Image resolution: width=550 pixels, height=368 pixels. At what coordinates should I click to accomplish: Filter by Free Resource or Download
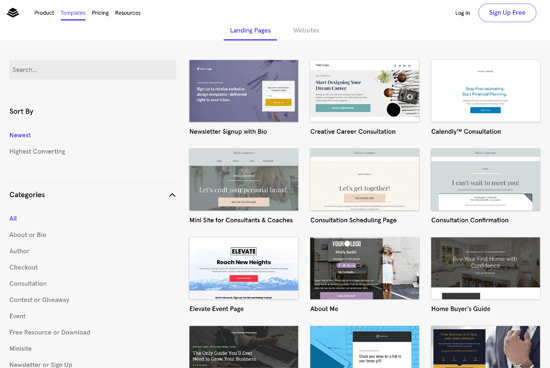(50, 332)
